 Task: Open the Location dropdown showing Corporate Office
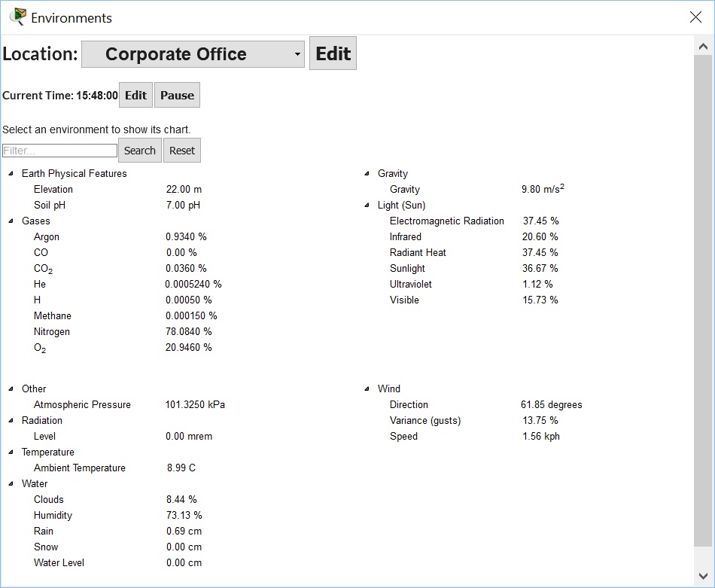(x=193, y=54)
